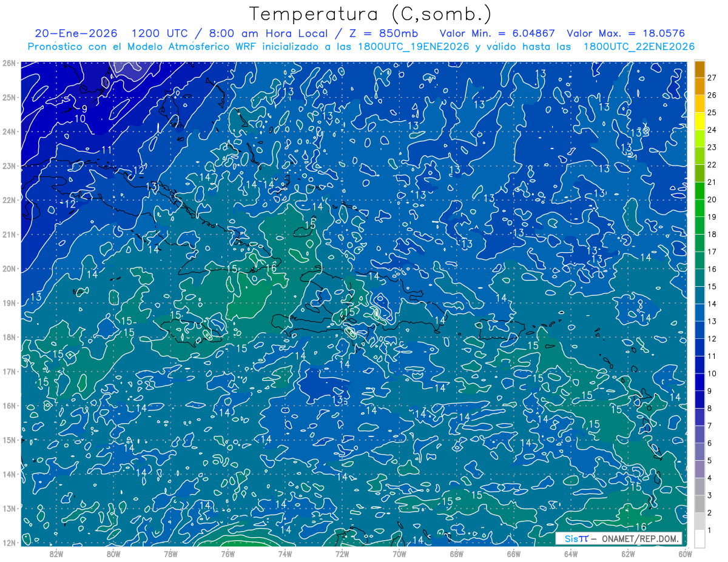Click the 64W longitude axis label
The height and width of the screenshot is (562, 728).
pos(571,554)
